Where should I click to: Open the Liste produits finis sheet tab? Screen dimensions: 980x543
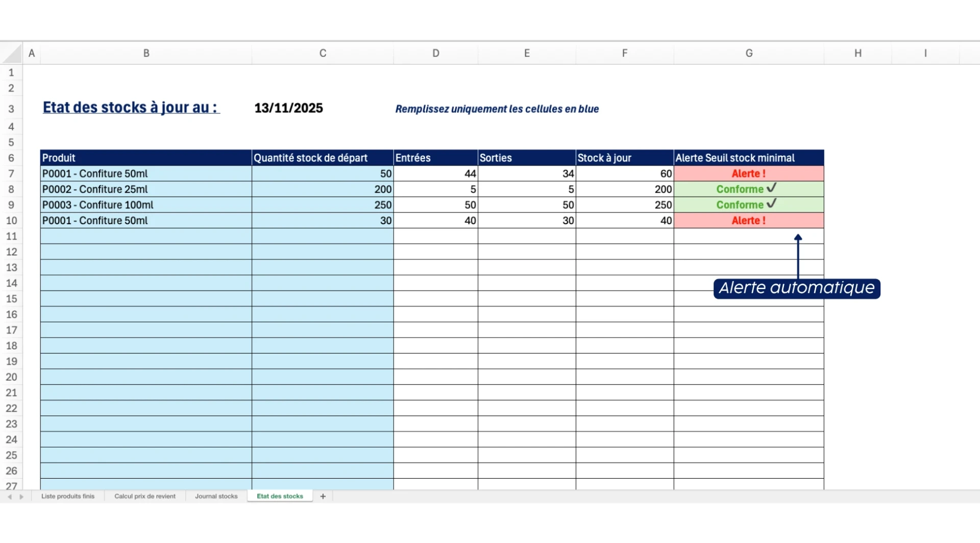tap(68, 496)
